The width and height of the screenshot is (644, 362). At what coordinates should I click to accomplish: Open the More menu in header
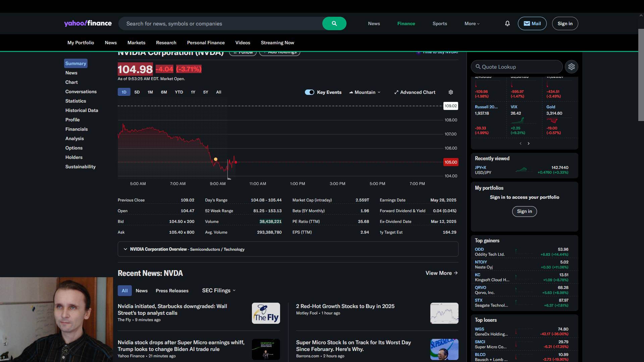pyautogui.click(x=472, y=23)
